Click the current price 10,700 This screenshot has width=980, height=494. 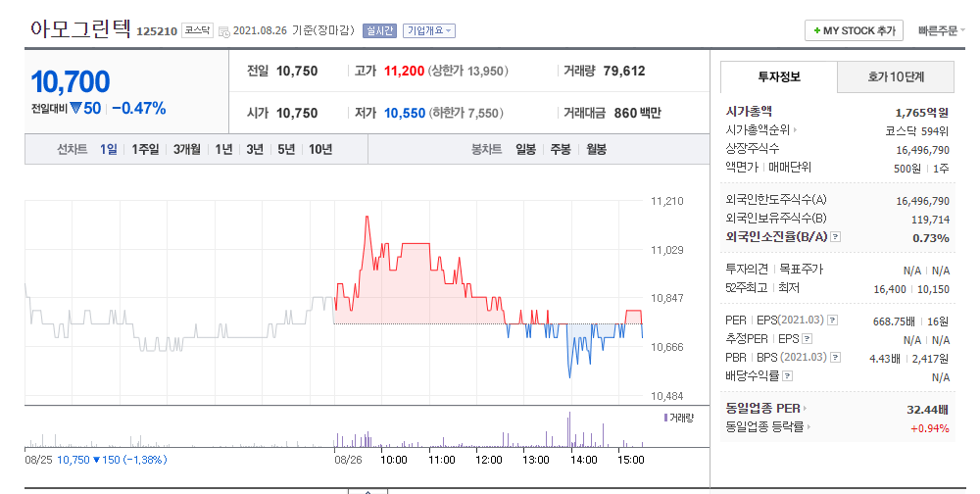[x=70, y=82]
